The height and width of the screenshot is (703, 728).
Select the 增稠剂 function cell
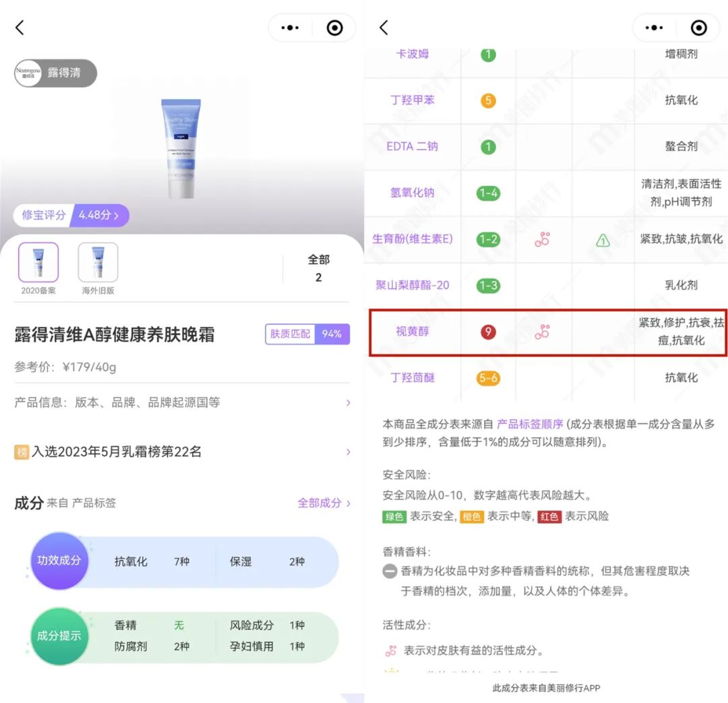681,54
